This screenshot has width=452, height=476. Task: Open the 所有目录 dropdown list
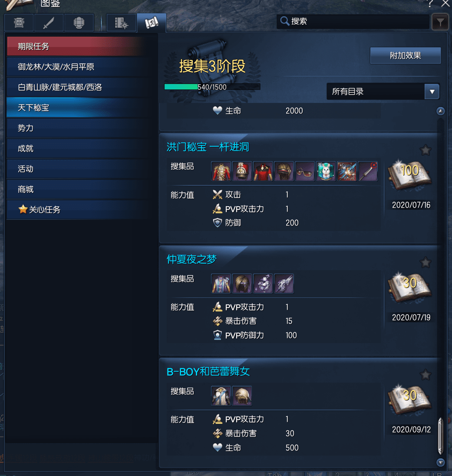pyautogui.click(x=383, y=91)
